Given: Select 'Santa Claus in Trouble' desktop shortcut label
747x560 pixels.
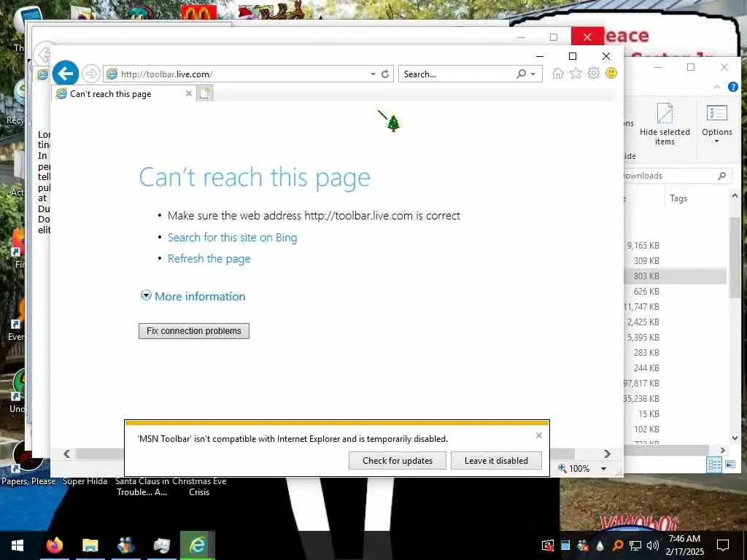Looking at the screenshot, I should 142,486.
